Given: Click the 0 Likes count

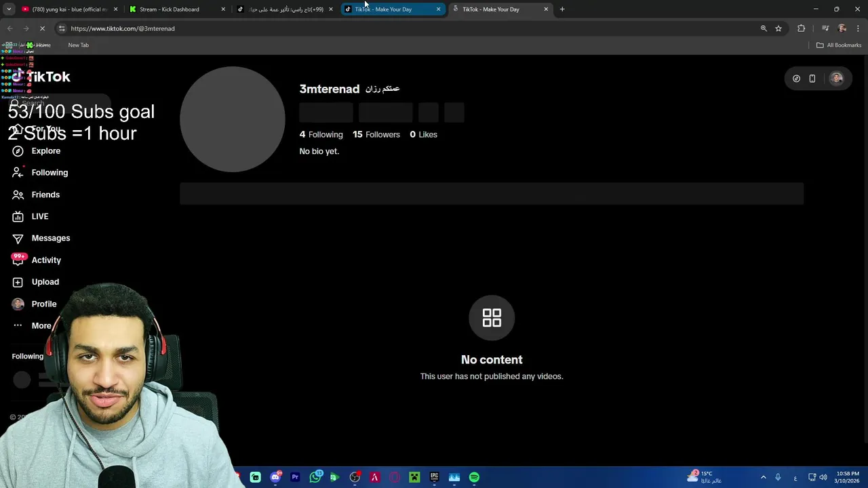Looking at the screenshot, I should (423, 134).
